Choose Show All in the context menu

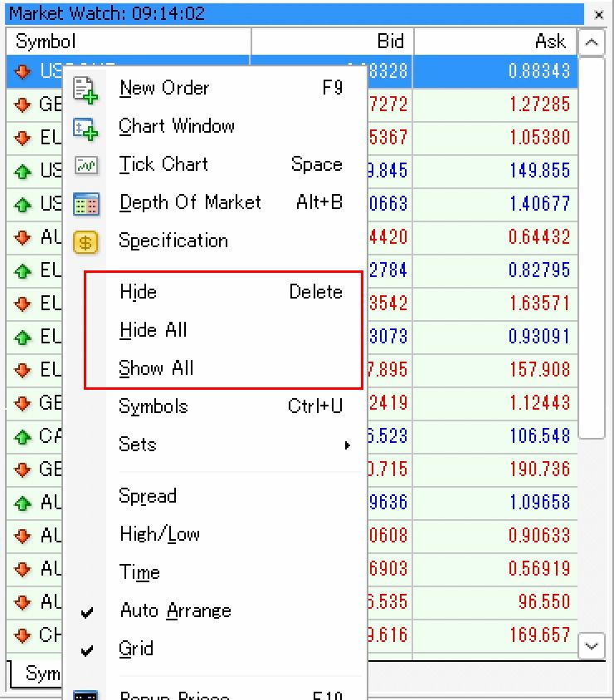(x=156, y=369)
